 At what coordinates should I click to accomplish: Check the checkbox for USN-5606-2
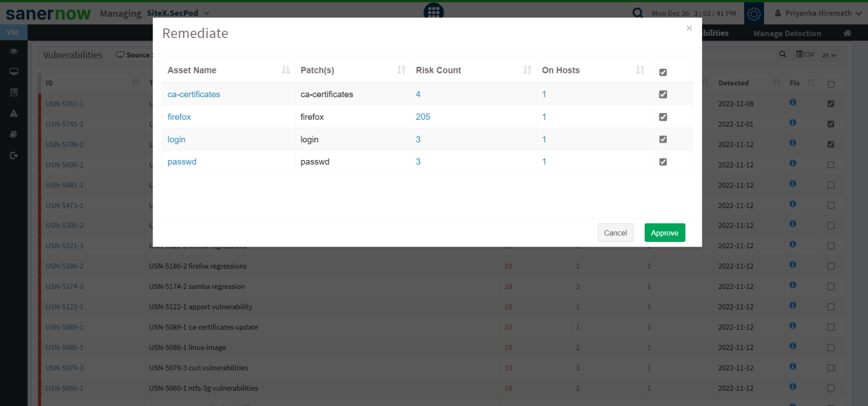tap(831, 165)
